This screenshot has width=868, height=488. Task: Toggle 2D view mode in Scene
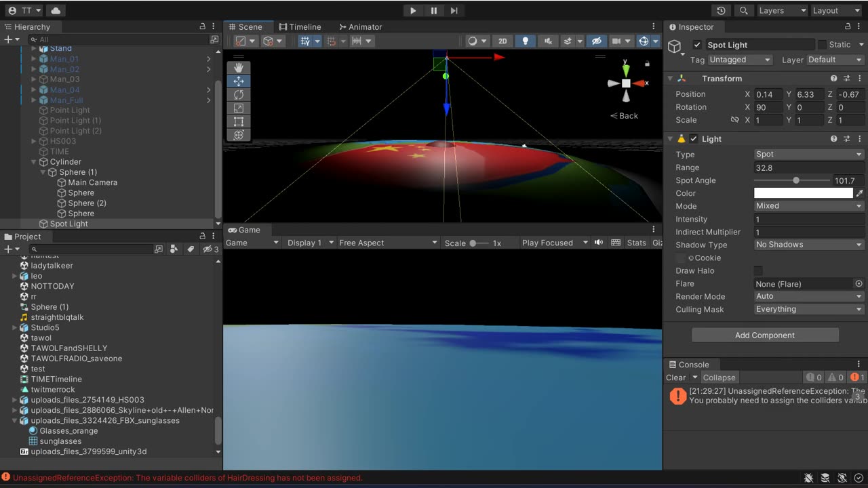(x=502, y=41)
